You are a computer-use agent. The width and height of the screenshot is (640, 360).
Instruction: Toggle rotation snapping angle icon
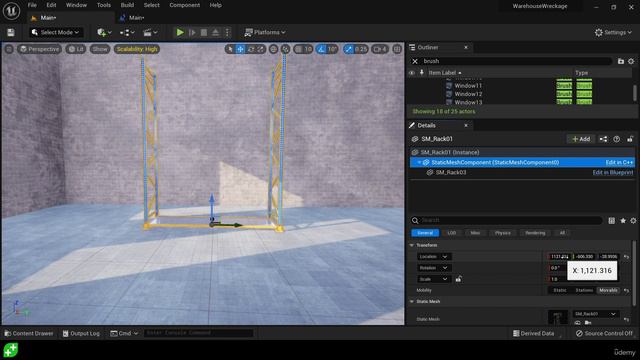point(322,49)
